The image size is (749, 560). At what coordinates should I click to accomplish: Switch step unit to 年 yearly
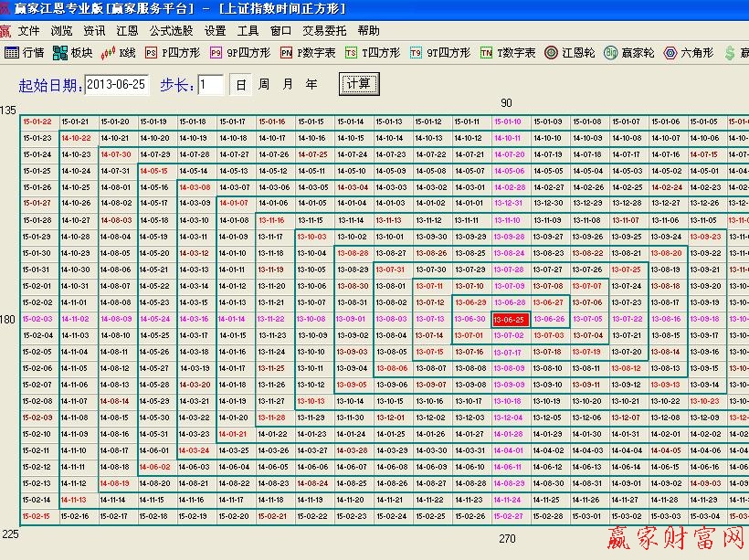pyautogui.click(x=309, y=83)
